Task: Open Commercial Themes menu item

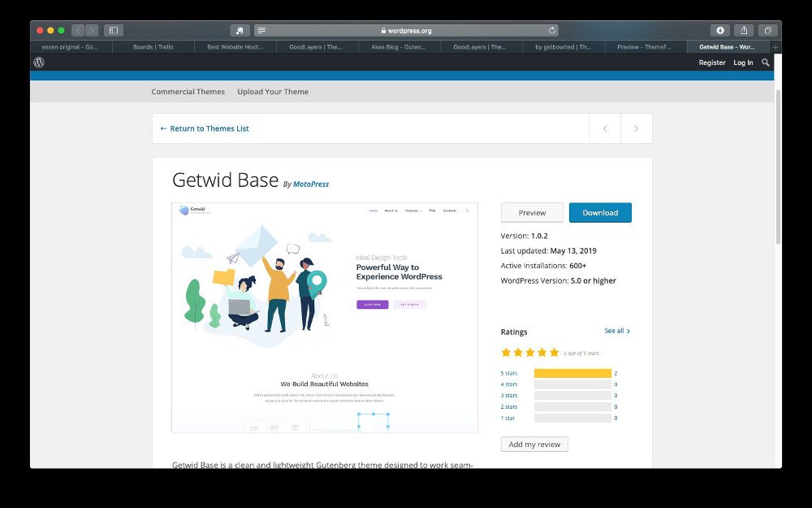Action: tap(188, 92)
